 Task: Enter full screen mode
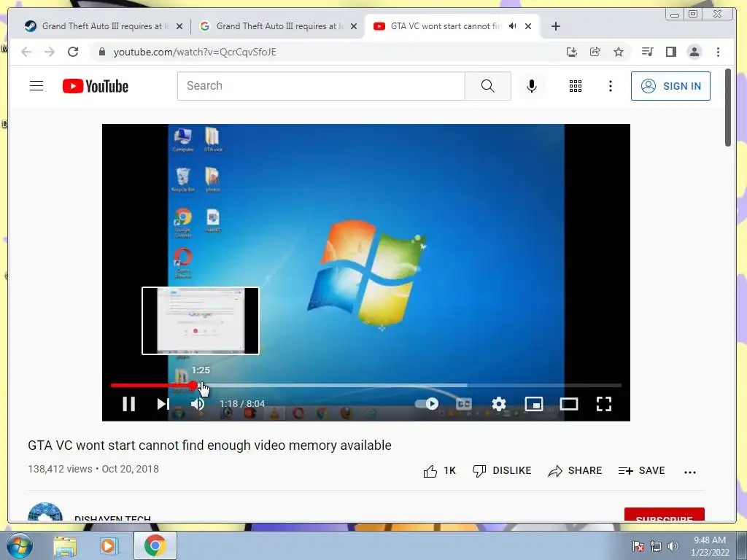(x=604, y=404)
